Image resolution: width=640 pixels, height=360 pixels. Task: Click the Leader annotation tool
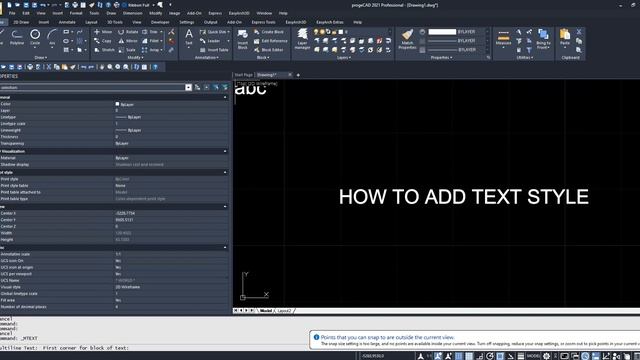[x=210, y=41]
